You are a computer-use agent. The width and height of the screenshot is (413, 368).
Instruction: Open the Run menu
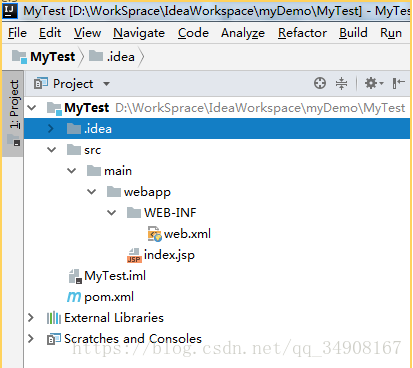(391, 33)
